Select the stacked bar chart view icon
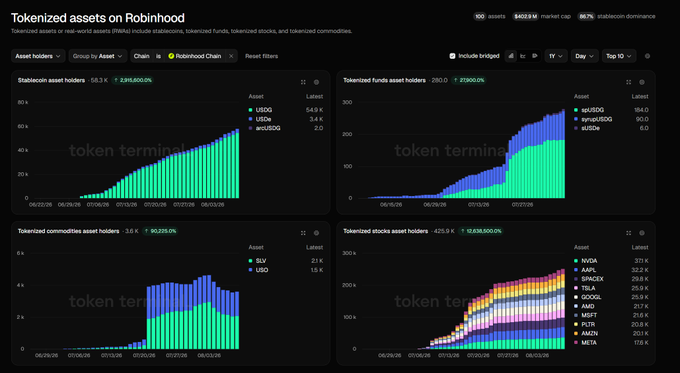680x373 pixels. (x=511, y=56)
